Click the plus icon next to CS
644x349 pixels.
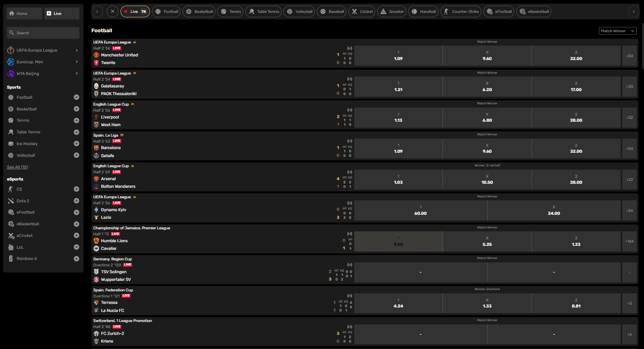77,189
